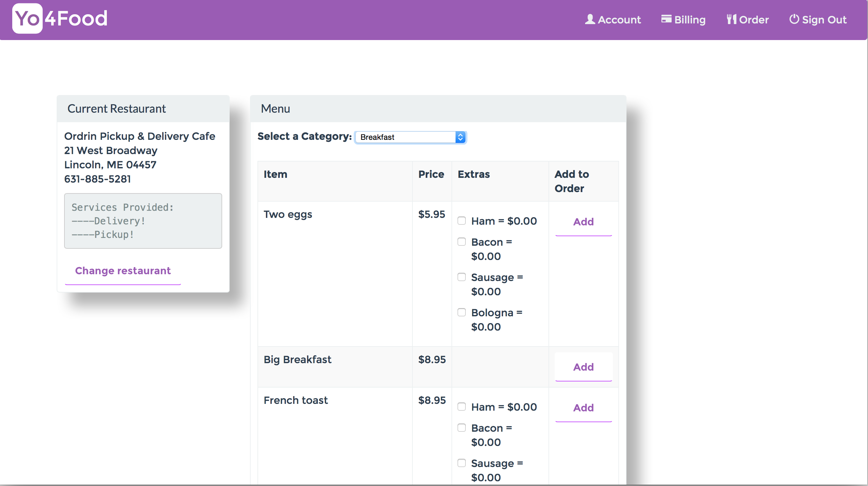Image resolution: width=868 pixels, height=486 pixels.
Task: Click the Yo4Food logo
Action: point(60,19)
